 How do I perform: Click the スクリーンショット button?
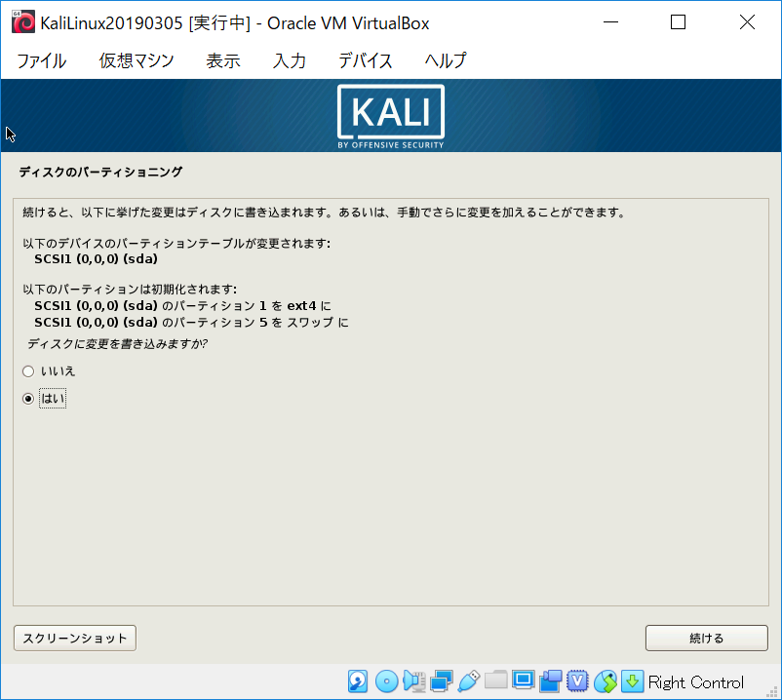[75, 639]
